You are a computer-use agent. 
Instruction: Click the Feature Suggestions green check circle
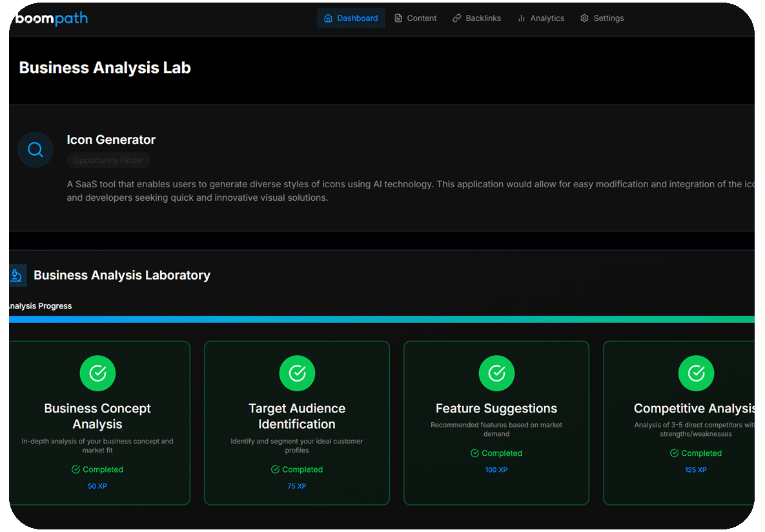(x=496, y=373)
